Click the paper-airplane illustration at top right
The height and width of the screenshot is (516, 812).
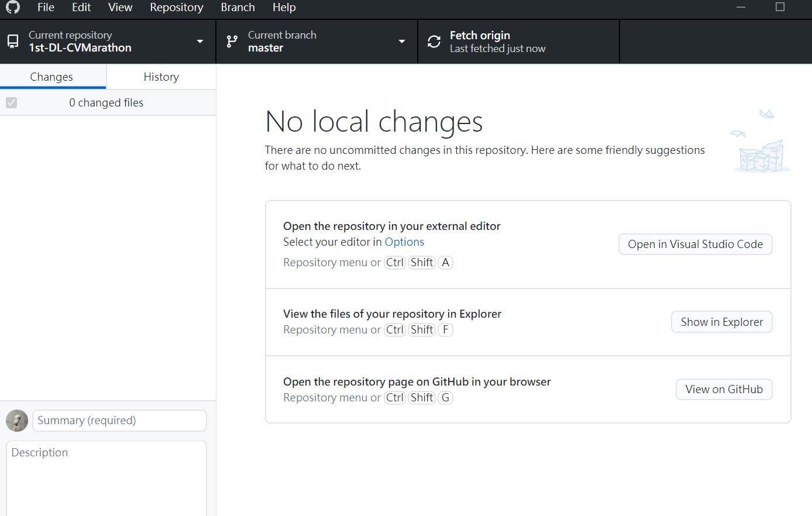(x=766, y=113)
